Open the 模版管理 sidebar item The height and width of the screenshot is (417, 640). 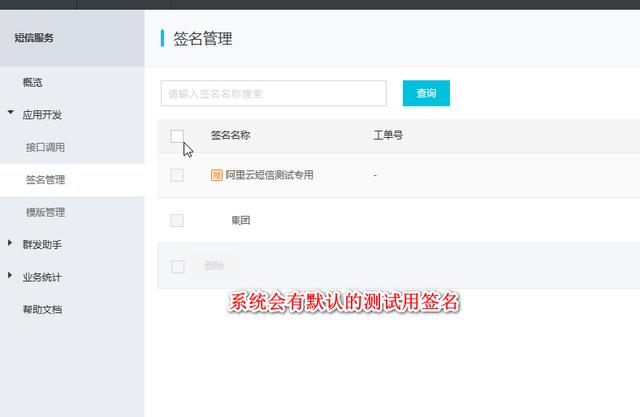[45, 212]
